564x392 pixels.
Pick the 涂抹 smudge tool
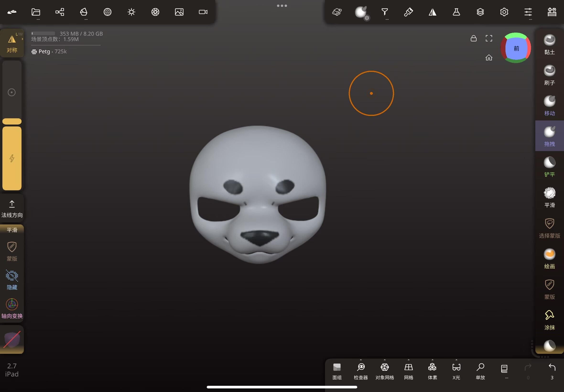549,320
